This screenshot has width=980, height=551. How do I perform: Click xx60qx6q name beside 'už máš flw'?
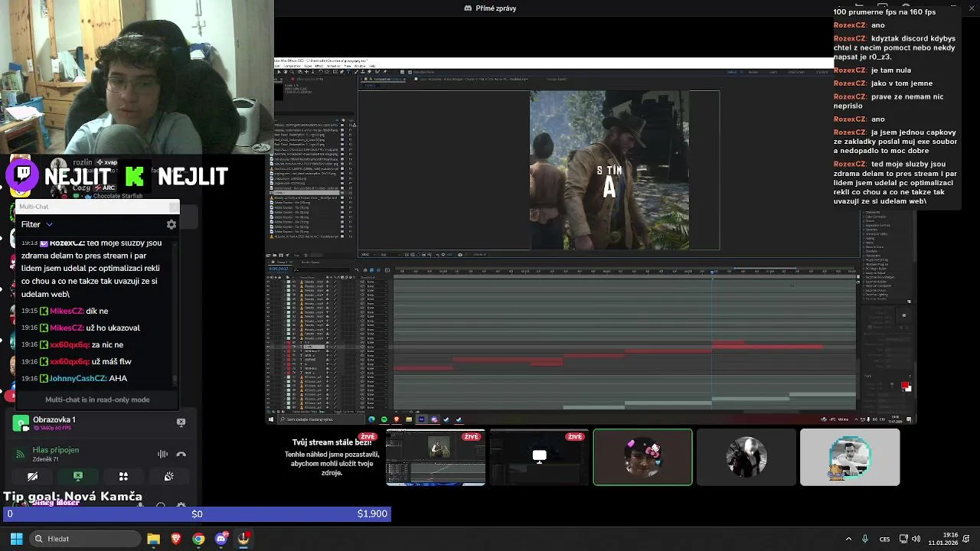pos(70,361)
